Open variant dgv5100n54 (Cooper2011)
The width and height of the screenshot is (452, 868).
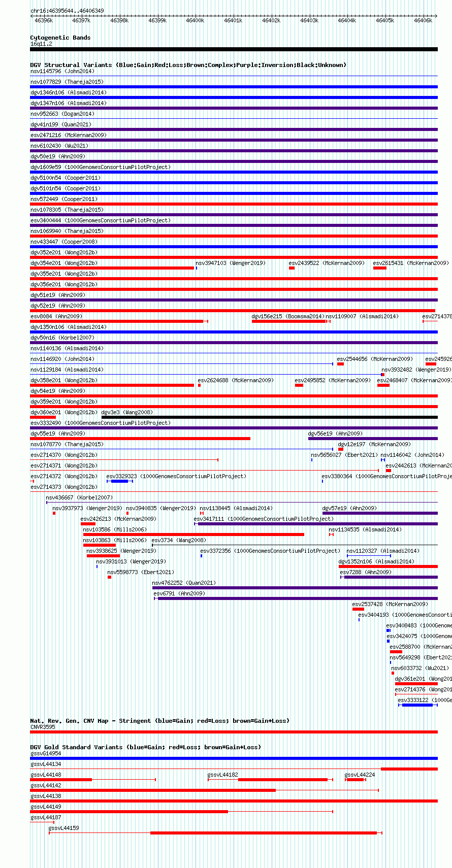pos(66,178)
